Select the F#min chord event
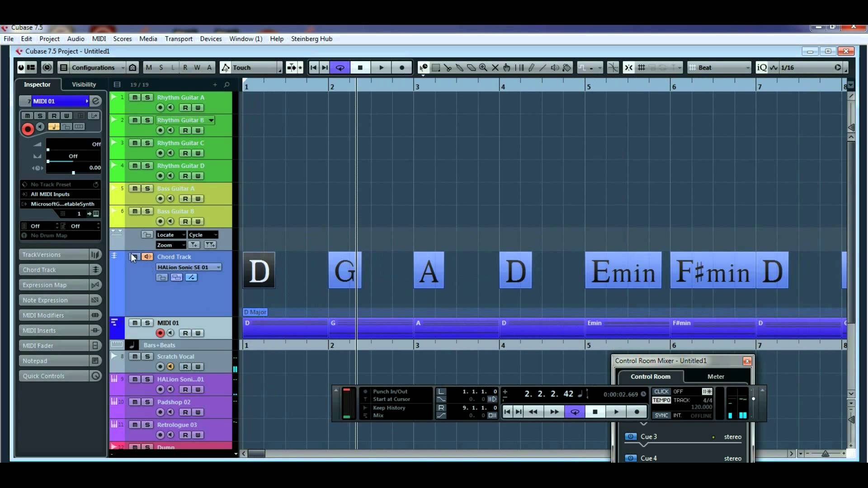This screenshot has height=488, width=868. coord(712,271)
